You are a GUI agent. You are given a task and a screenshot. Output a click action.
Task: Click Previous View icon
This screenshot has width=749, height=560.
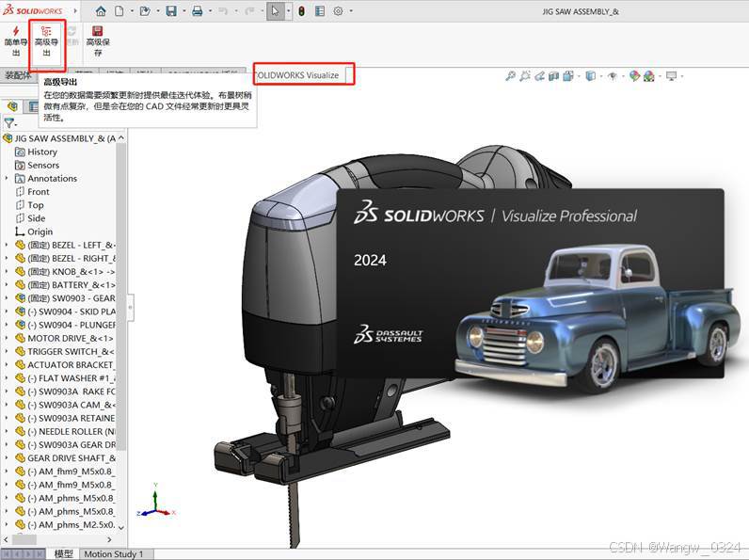pos(540,75)
